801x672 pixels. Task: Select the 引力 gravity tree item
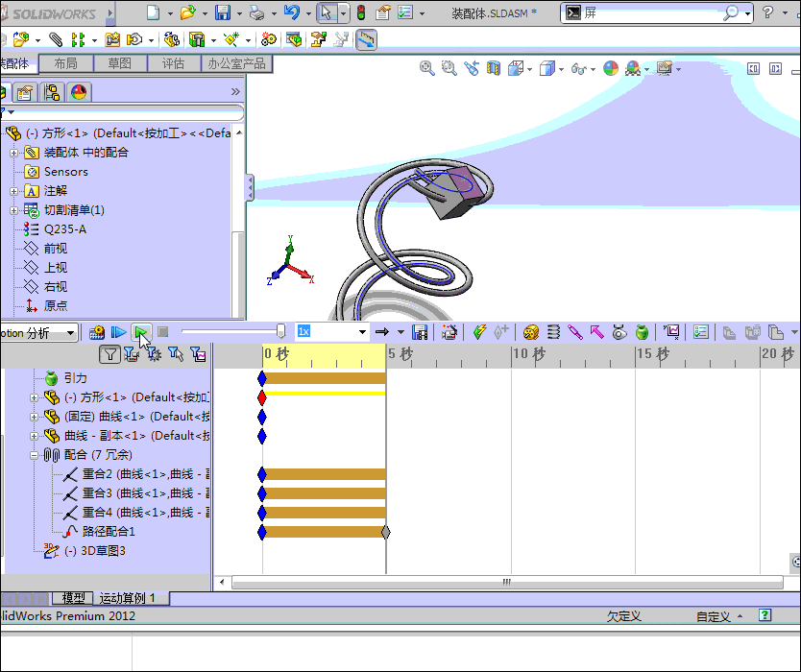(75, 378)
